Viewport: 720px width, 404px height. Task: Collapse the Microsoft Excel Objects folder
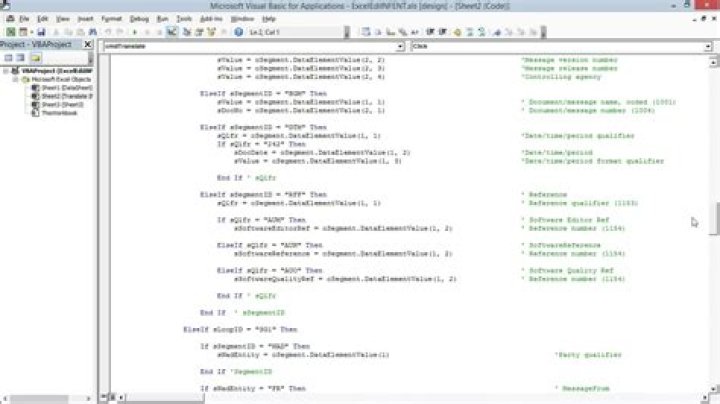[x=13, y=79]
